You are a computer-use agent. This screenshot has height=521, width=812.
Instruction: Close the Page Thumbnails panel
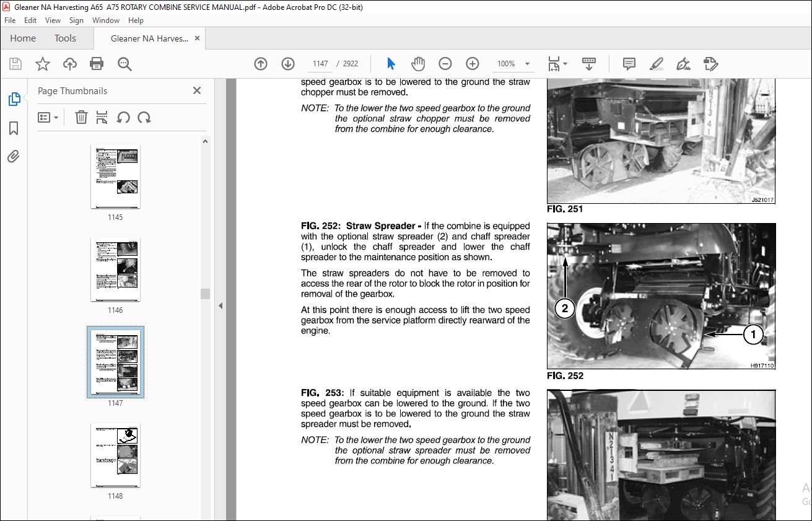pos(197,90)
